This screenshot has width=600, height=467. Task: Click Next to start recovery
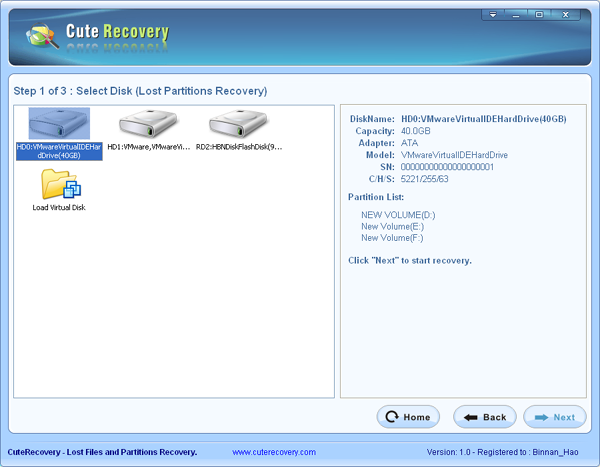tap(554, 417)
